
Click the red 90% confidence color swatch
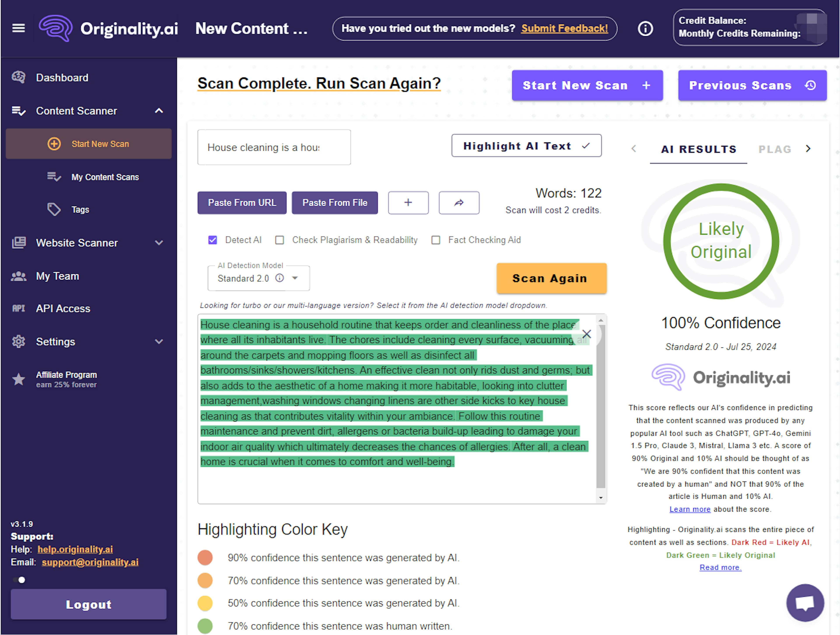(x=205, y=557)
